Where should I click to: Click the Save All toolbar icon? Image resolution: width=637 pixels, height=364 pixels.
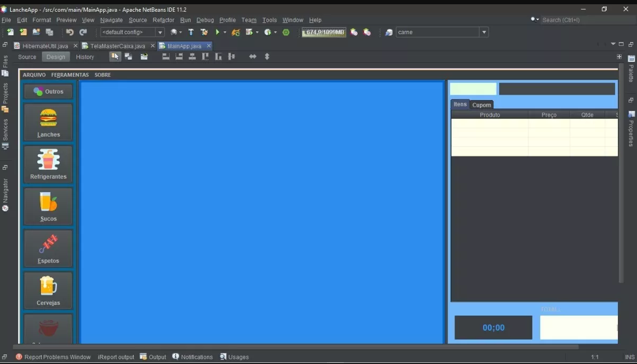49,32
